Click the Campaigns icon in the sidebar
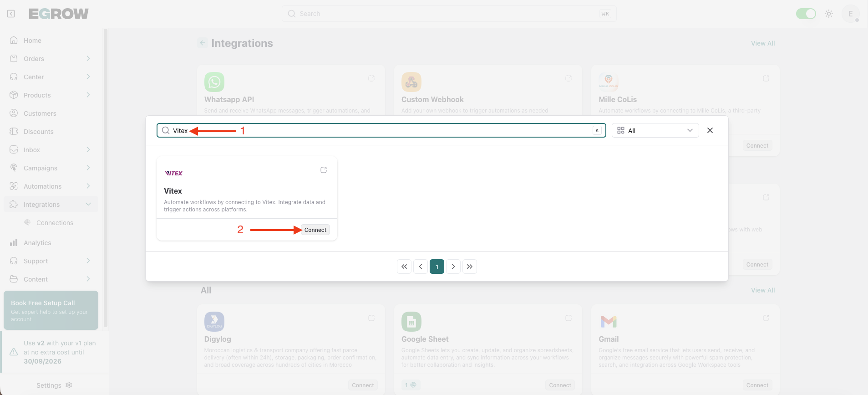This screenshot has height=395, width=868. tap(14, 168)
